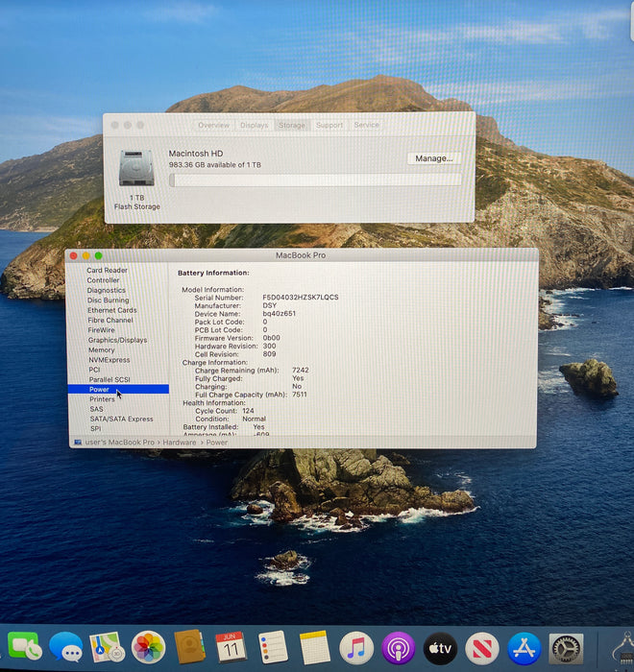Click the storage usage bar
The image size is (634, 672).
[x=315, y=180]
